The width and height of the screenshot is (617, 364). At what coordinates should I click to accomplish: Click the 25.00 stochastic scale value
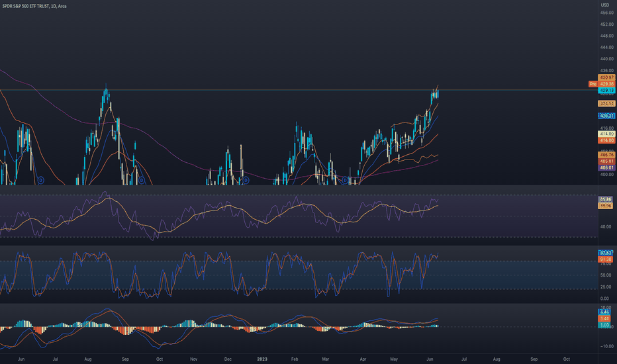click(x=606, y=287)
